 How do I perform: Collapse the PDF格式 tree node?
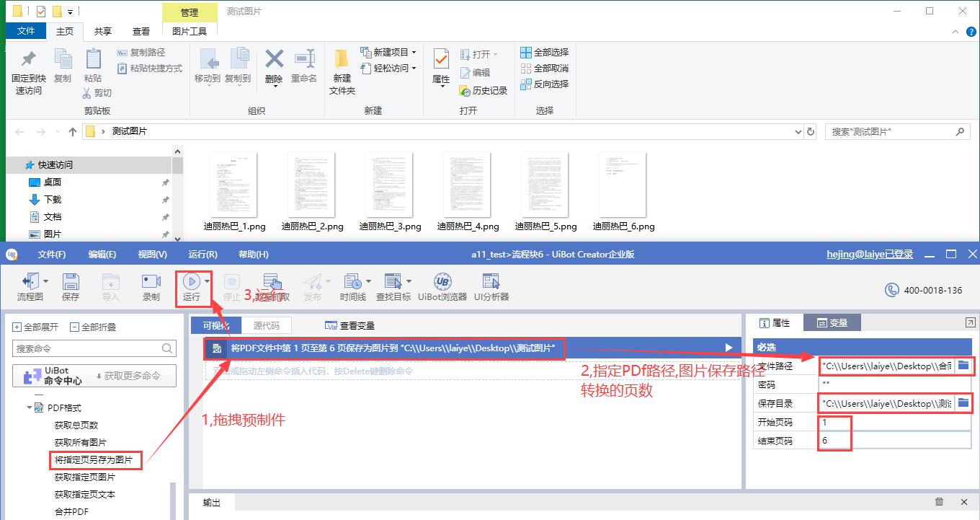tap(30, 407)
